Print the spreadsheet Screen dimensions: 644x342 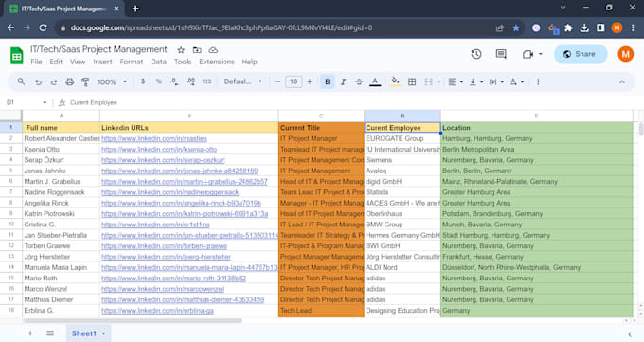tap(70, 81)
